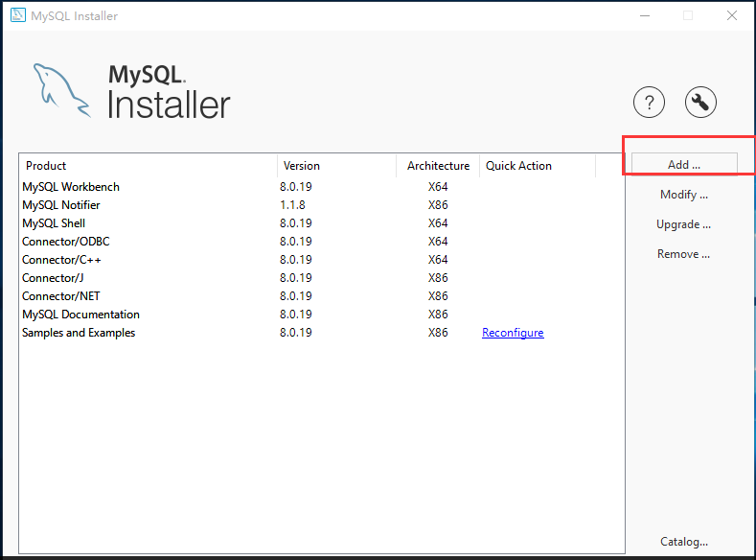Click the MySQL dolphin logo

click(x=61, y=91)
